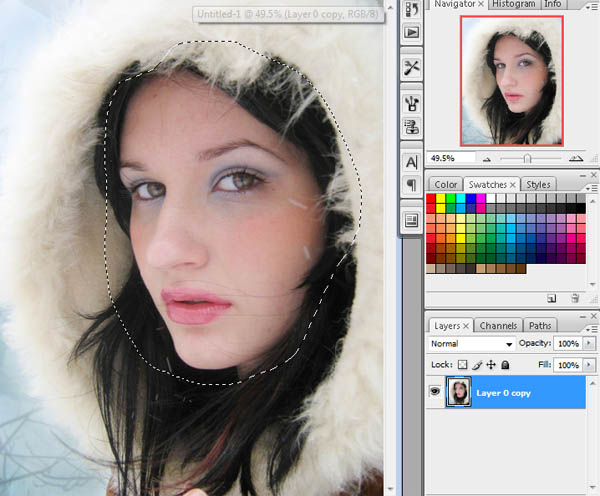Click the create new swatch icon
Viewport: 600px width, 496px height.
coord(551,298)
